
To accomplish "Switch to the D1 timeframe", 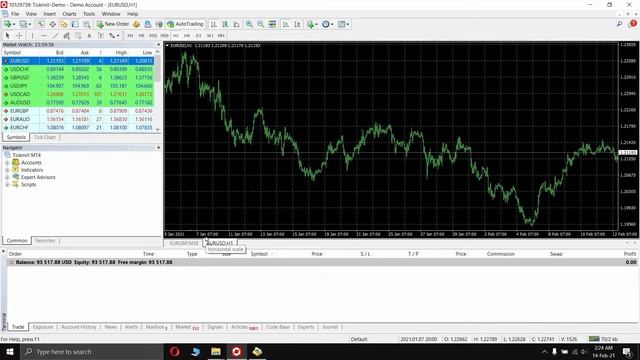I will pyautogui.click(x=198, y=36).
